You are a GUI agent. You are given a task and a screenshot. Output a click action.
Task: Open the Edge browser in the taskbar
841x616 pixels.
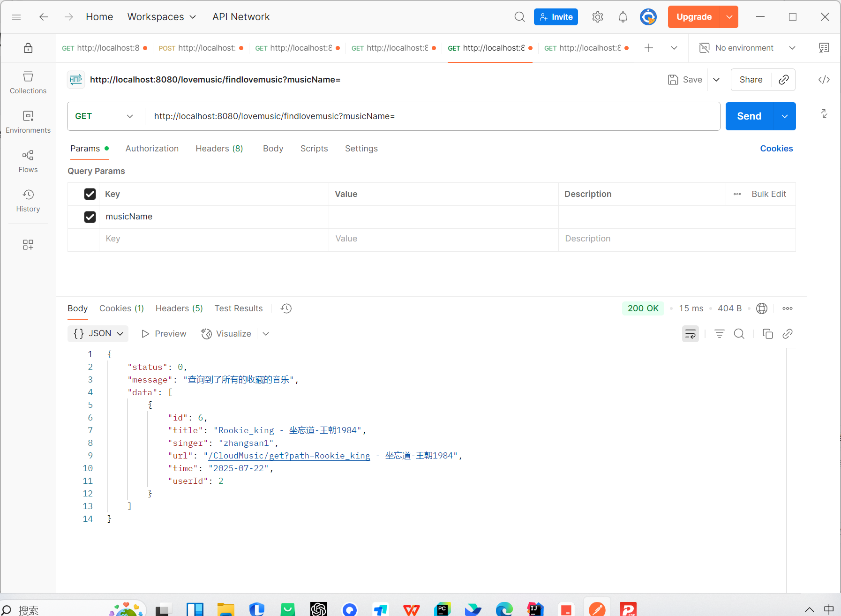coord(504,609)
